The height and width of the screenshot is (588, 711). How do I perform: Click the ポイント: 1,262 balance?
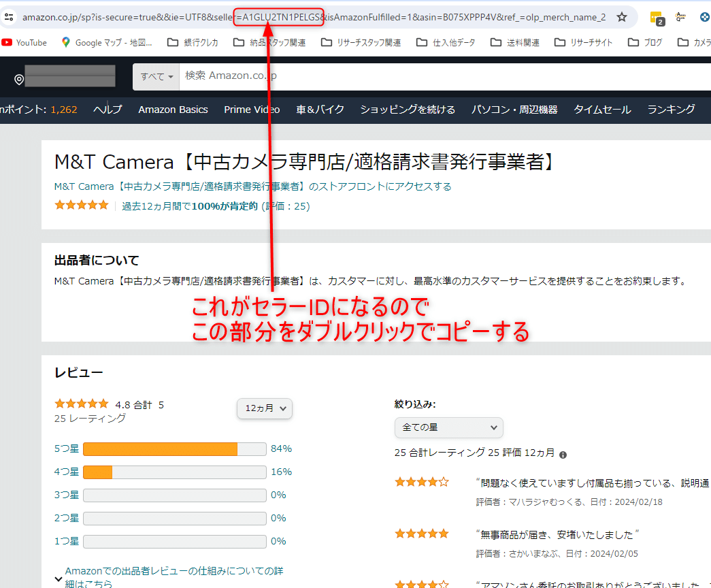(39, 110)
